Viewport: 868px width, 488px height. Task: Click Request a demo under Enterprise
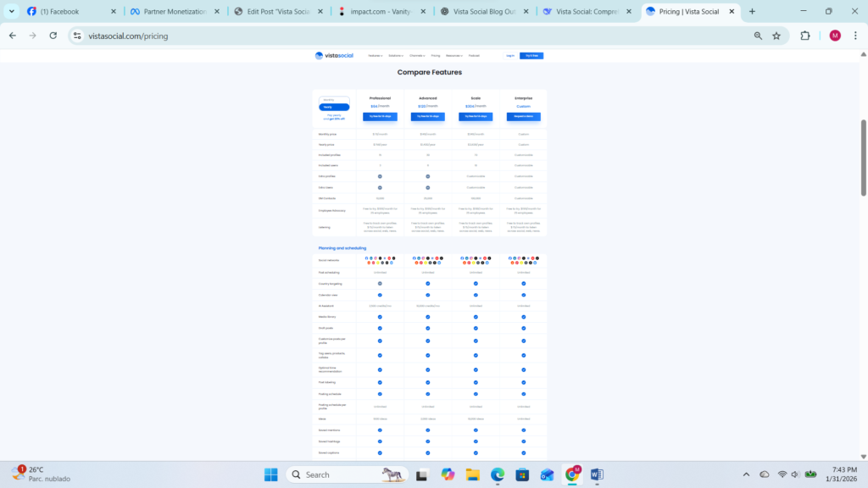coord(524,117)
